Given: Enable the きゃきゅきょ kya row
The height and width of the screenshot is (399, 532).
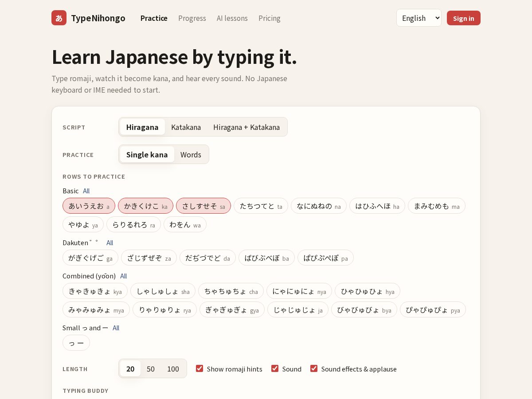Looking at the screenshot, I should point(95,291).
